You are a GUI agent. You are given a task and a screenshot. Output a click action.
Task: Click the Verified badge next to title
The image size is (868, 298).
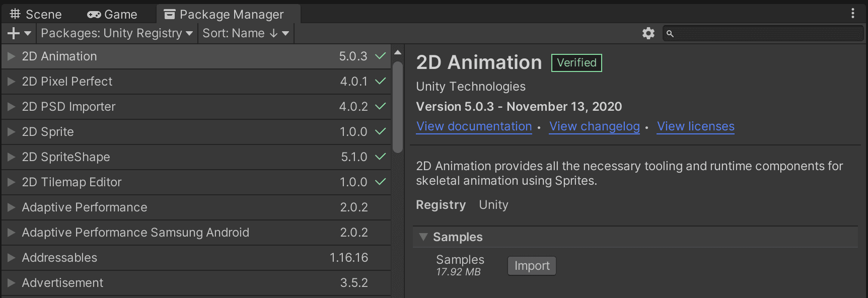[576, 63]
